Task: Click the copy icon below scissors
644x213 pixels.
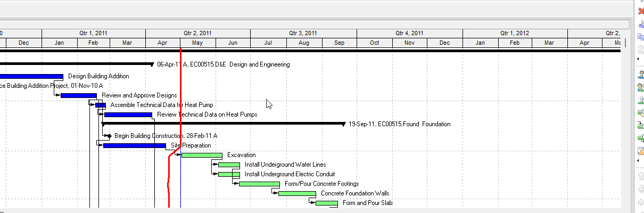Action: click(641, 37)
